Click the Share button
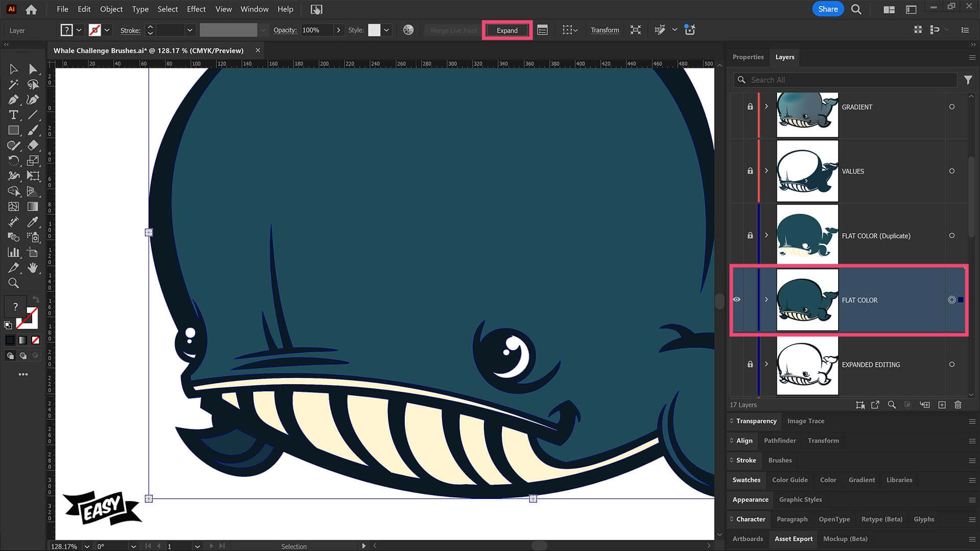This screenshot has width=980, height=551. click(x=828, y=9)
